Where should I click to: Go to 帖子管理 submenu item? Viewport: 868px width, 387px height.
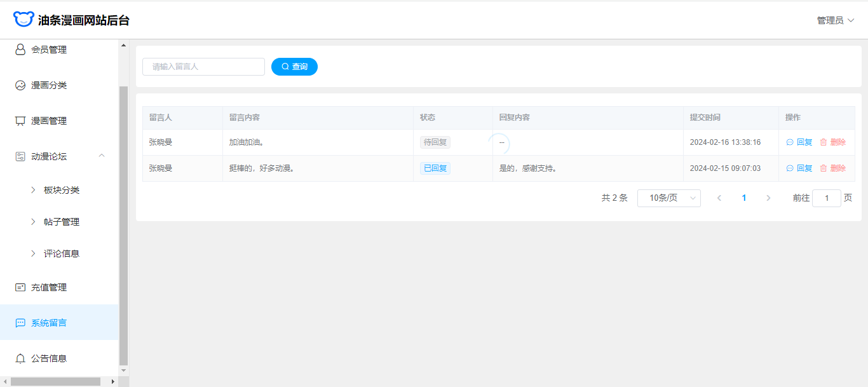(x=62, y=222)
